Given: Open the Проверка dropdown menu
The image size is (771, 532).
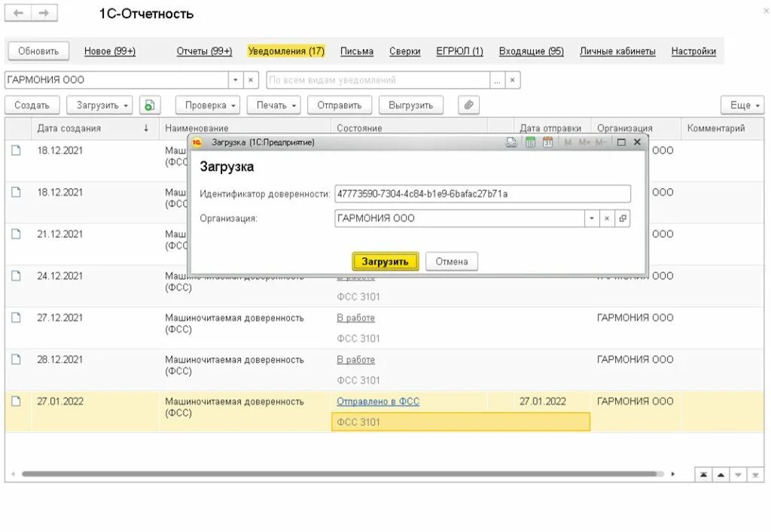Looking at the screenshot, I should coord(208,105).
